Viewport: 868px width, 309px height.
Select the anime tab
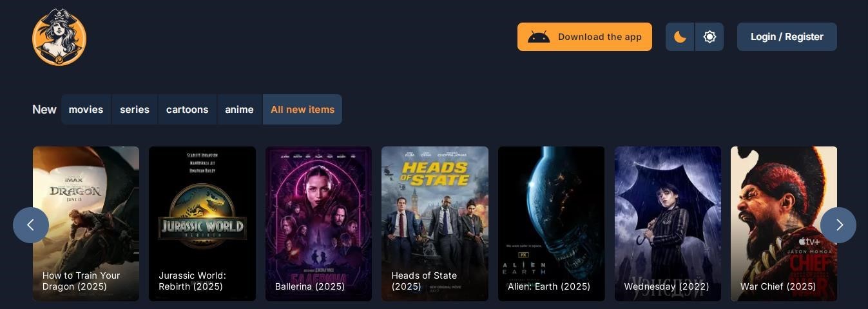point(239,110)
